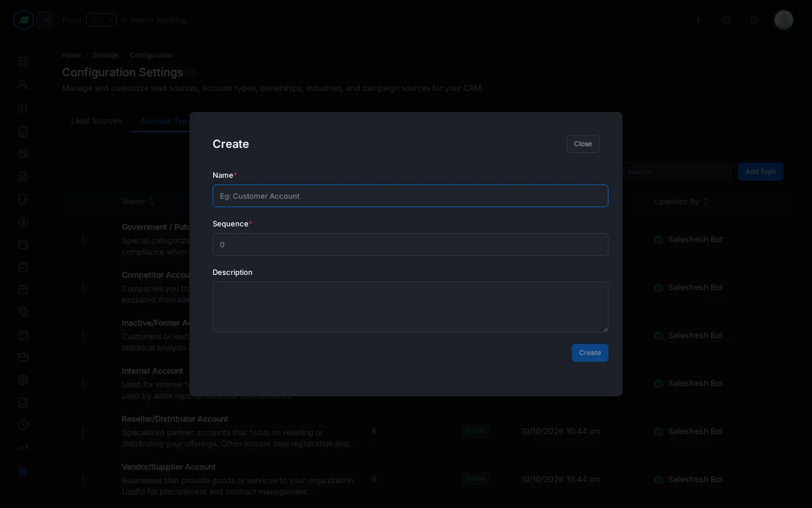
Task: Open the trending arrow sidebar icon
Action: (23, 448)
